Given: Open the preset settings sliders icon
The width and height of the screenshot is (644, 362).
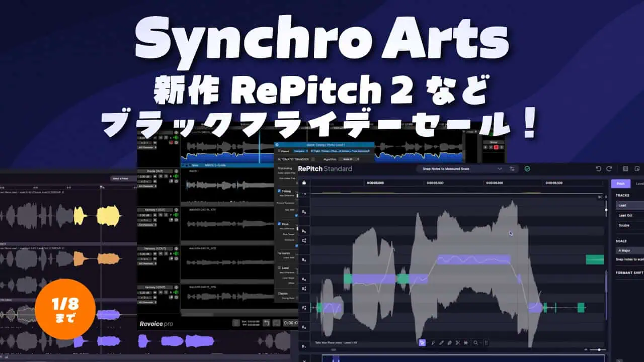Looking at the screenshot, I should [512, 169].
